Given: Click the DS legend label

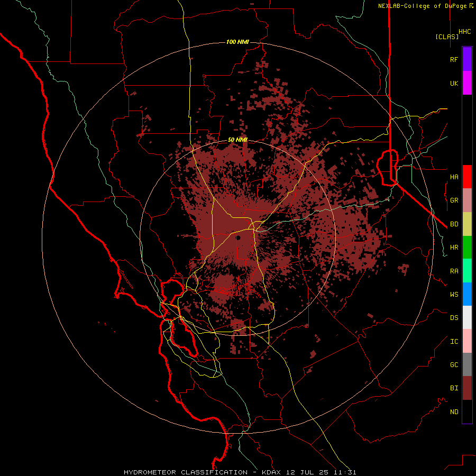Looking at the screenshot, I should (x=454, y=318).
